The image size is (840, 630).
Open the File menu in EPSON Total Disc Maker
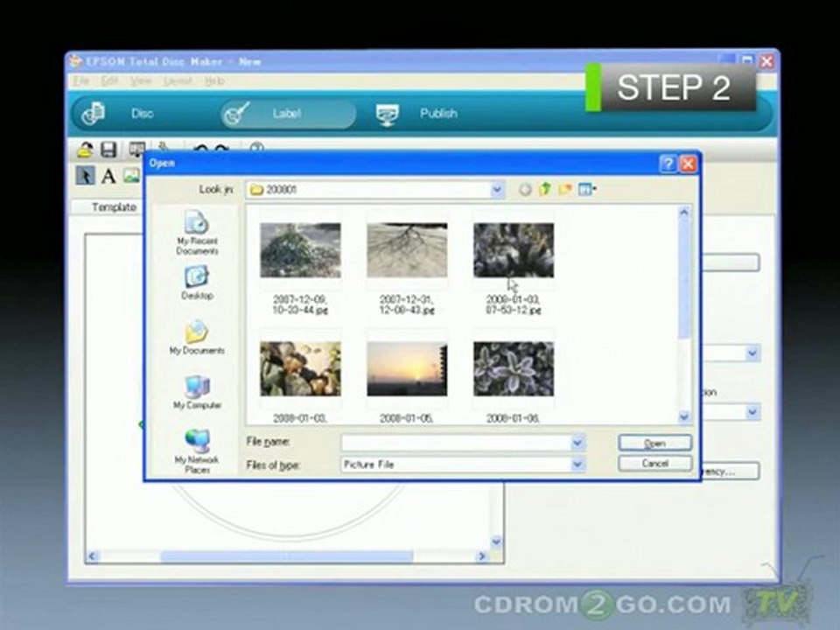tap(81, 80)
